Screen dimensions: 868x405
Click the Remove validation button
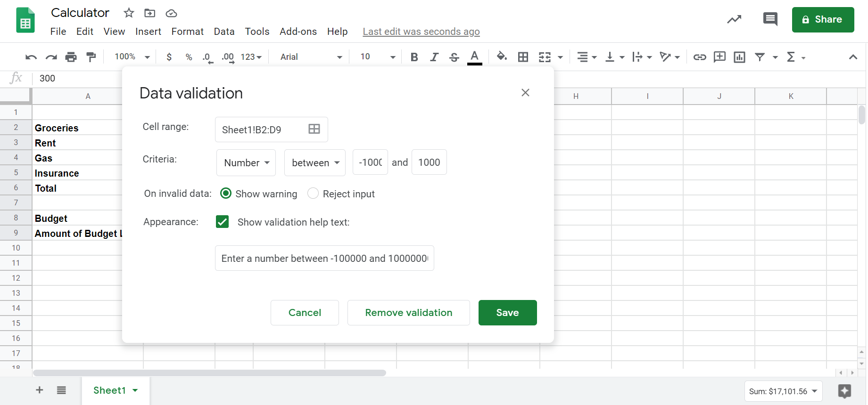[408, 313]
